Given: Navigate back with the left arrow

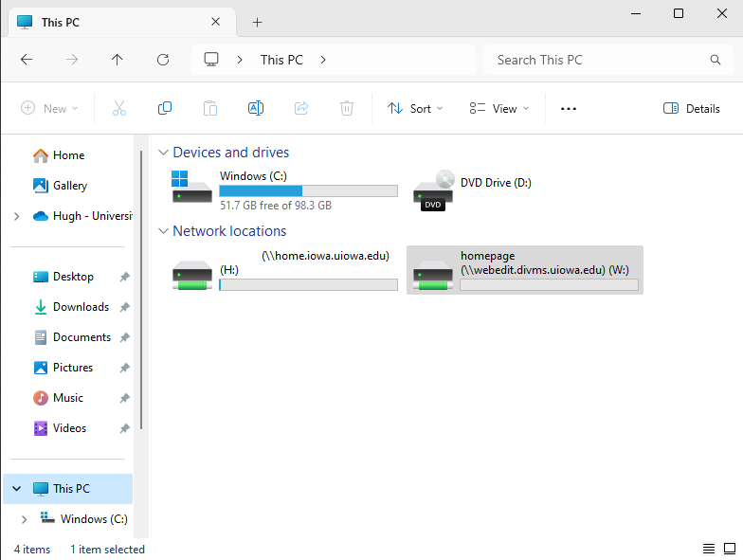Looking at the screenshot, I should click(27, 60).
